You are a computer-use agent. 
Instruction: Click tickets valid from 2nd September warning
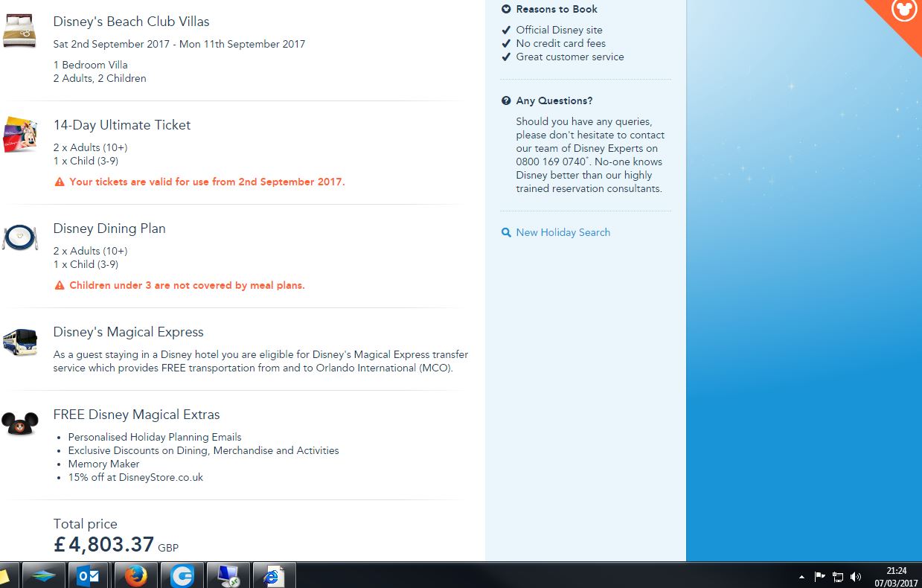point(207,182)
